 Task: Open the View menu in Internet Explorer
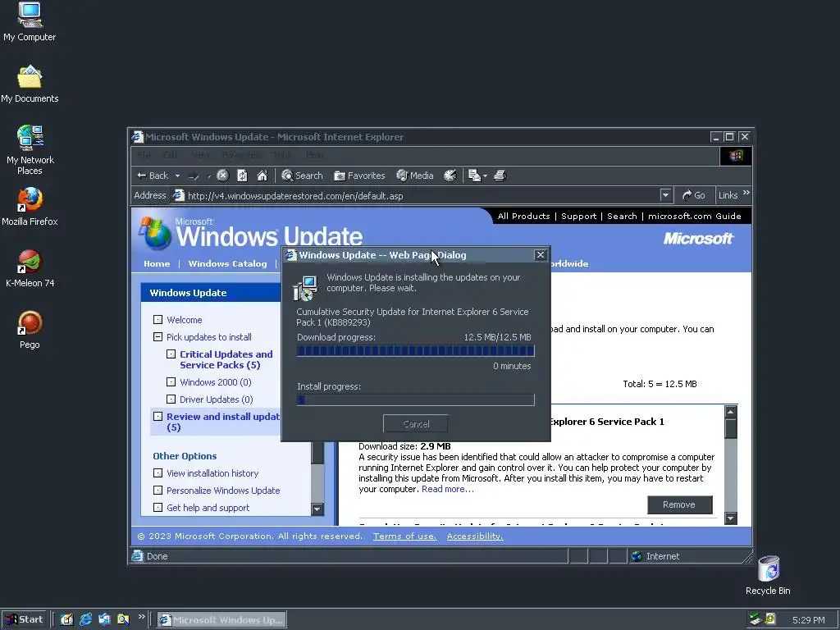pos(200,155)
